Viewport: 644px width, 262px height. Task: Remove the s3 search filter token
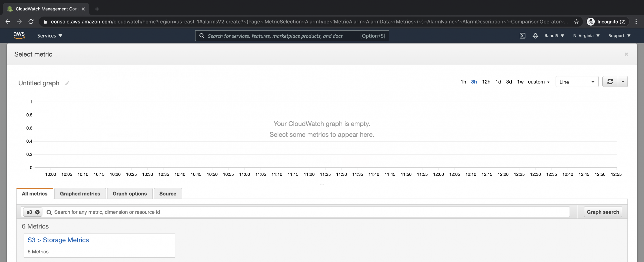[37, 212]
